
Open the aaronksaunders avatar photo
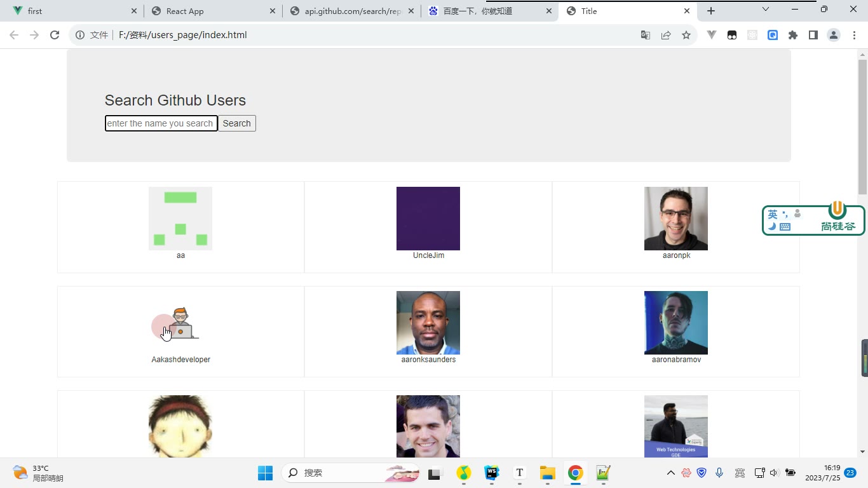click(x=428, y=323)
